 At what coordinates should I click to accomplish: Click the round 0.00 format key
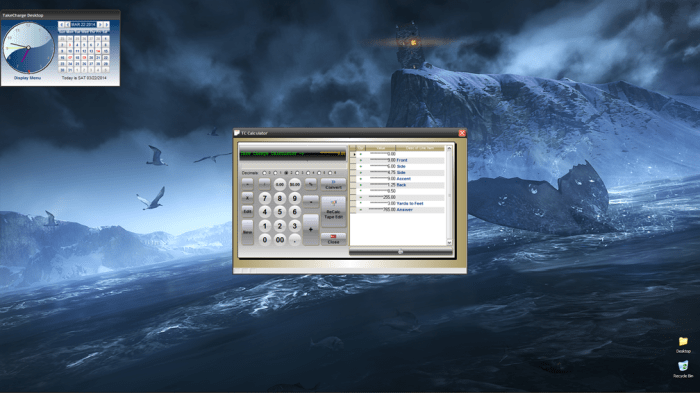(x=280, y=184)
